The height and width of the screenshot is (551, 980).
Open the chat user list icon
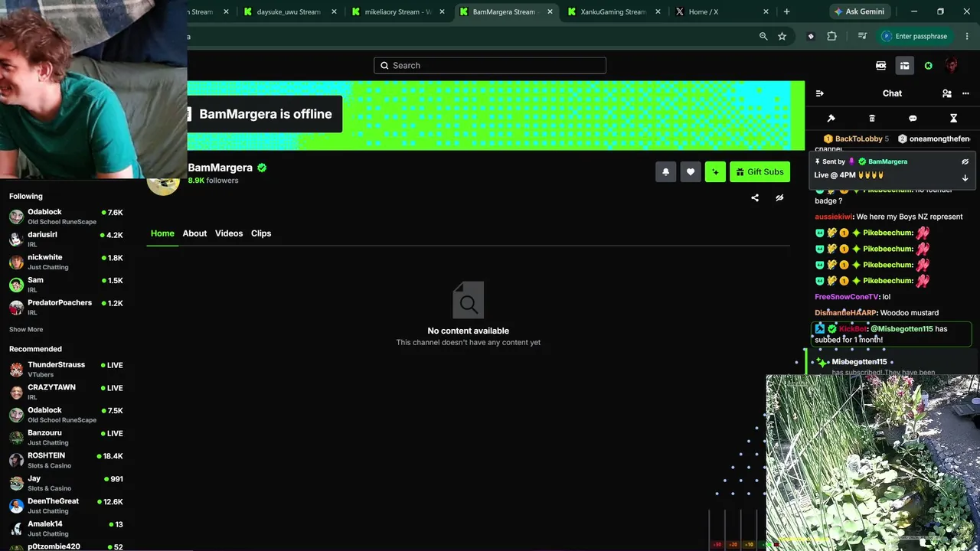click(x=947, y=93)
